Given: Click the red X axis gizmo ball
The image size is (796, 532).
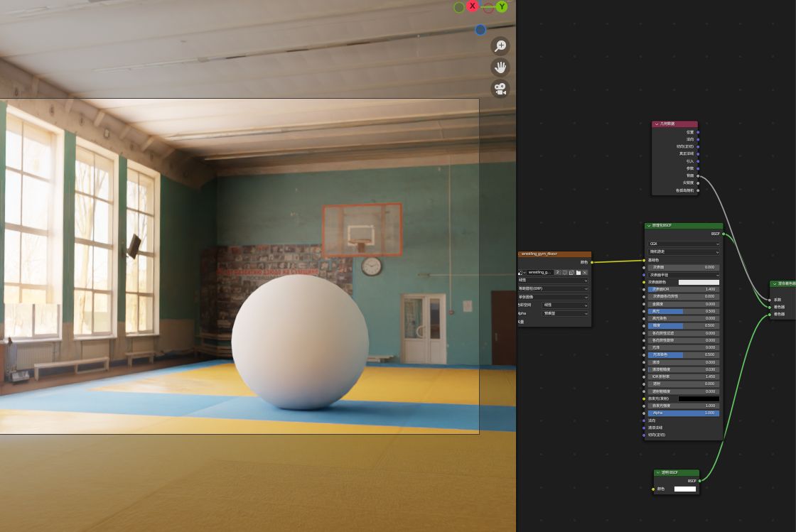Looking at the screenshot, I should (x=473, y=6).
